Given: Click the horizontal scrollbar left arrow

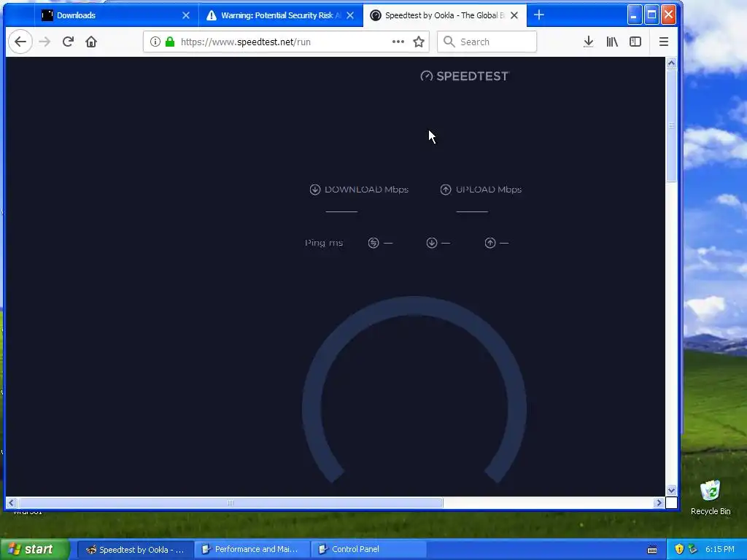Looking at the screenshot, I should point(12,502).
